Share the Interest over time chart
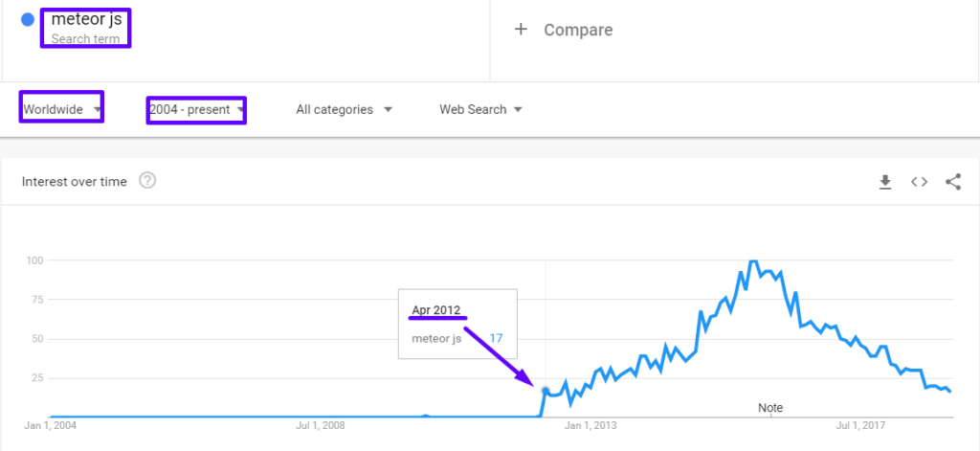The width and height of the screenshot is (980, 451). click(952, 182)
